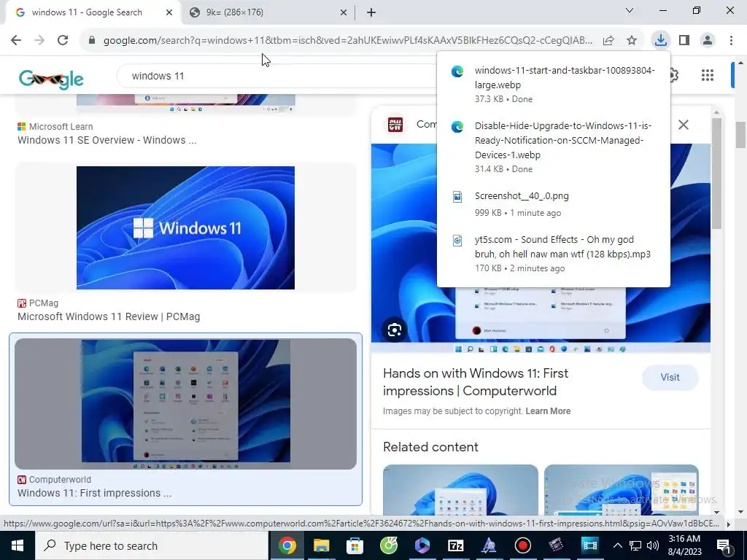Open Windows 11: First impressions result title
Image resolution: width=747 pixels, height=560 pixels.
click(94, 493)
